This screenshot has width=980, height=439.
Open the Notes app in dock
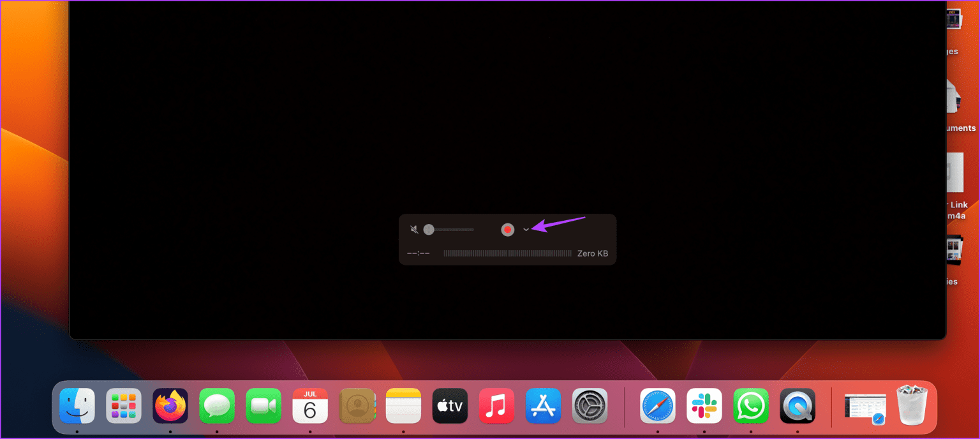(403, 406)
